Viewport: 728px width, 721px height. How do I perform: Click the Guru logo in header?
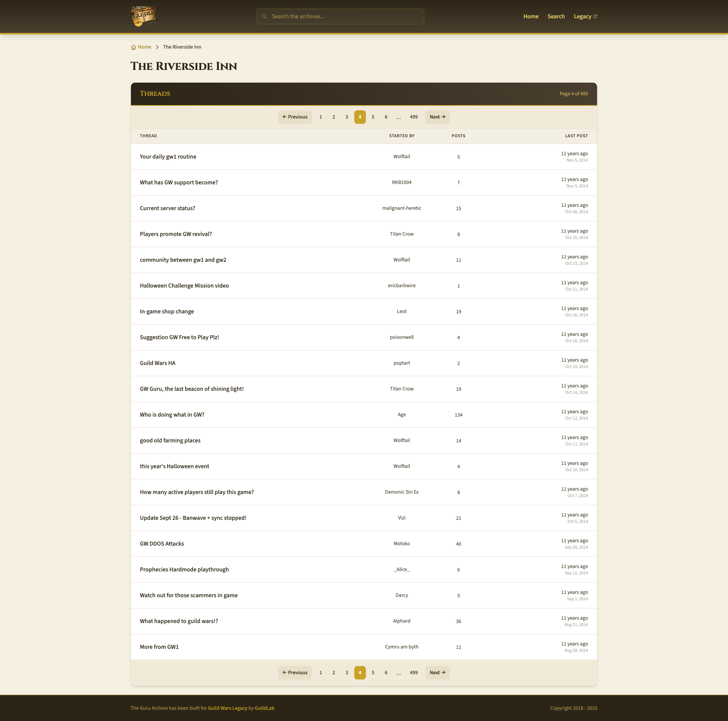143,16
